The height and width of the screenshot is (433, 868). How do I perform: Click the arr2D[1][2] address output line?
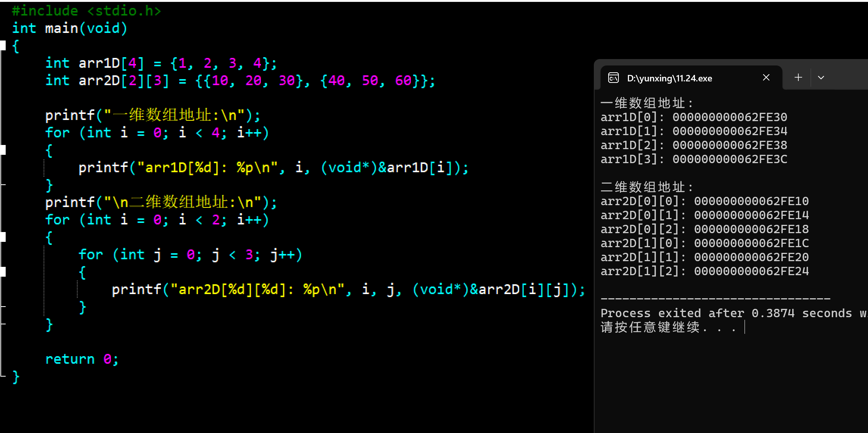(704, 271)
